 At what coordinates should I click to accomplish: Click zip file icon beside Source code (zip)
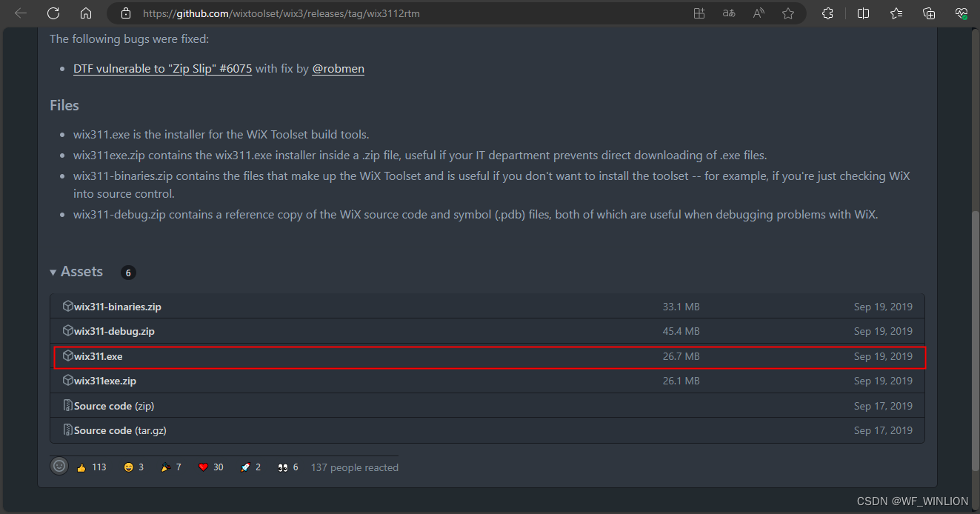pyautogui.click(x=68, y=406)
